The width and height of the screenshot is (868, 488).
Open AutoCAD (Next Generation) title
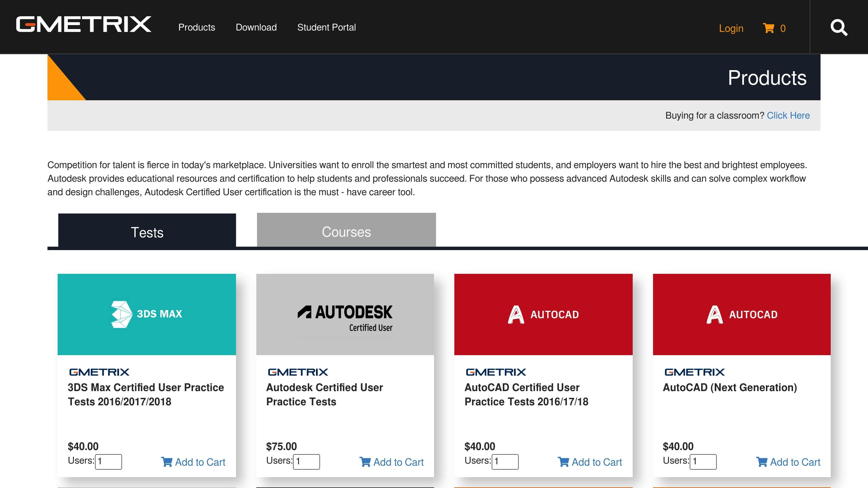730,387
